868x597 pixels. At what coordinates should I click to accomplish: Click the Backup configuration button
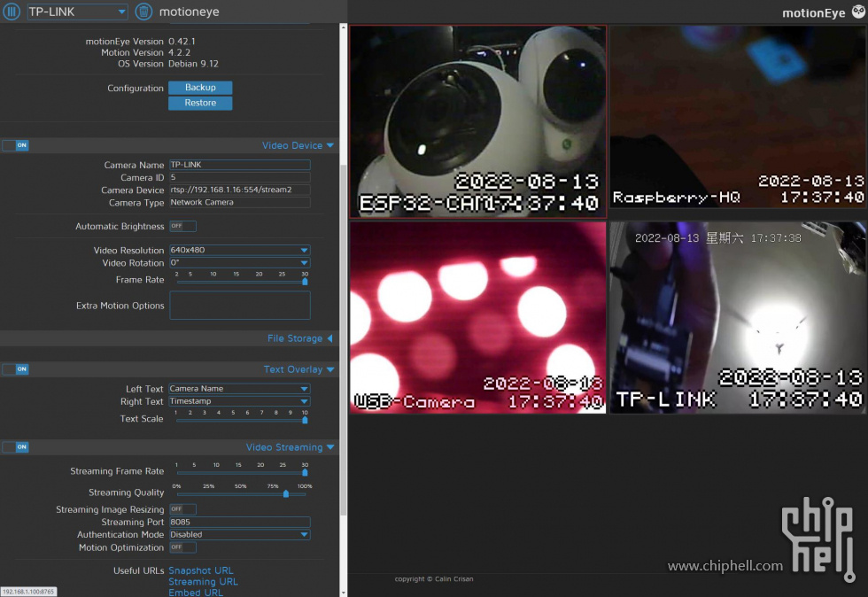pos(200,88)
